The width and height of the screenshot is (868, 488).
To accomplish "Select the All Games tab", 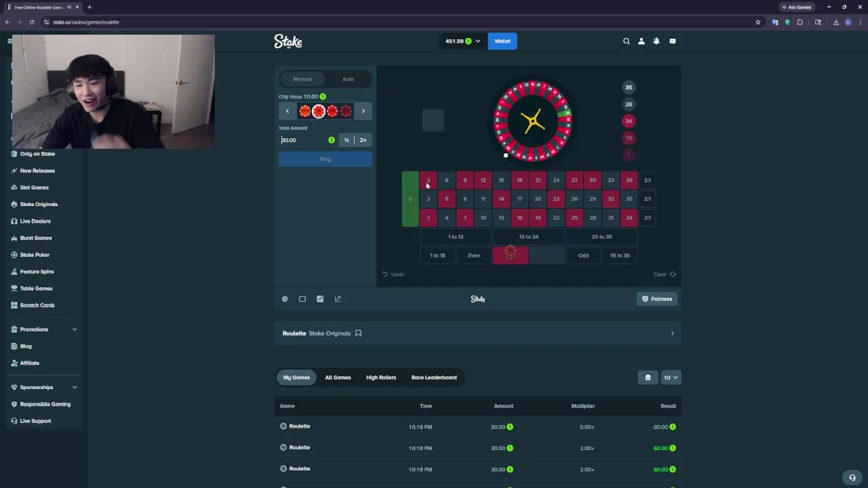I will pos(338,378).
